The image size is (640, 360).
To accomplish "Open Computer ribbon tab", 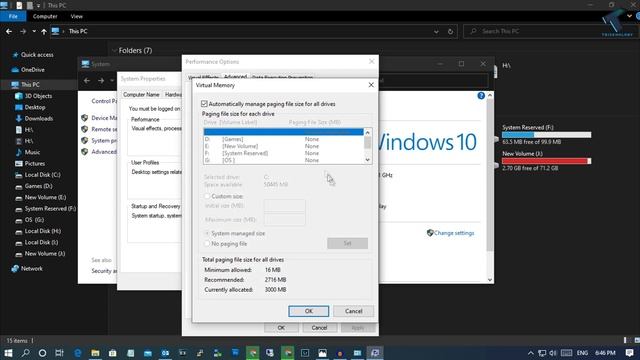I will 45,16.
